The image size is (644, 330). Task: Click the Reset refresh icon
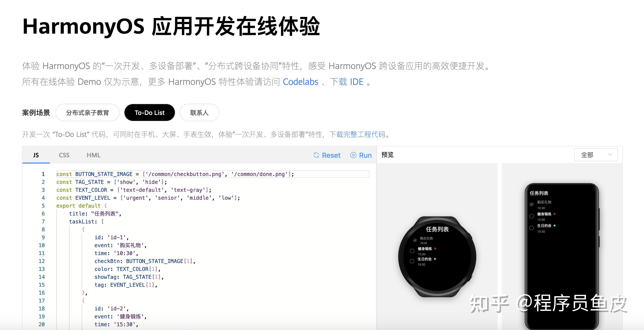coord(316,155)
